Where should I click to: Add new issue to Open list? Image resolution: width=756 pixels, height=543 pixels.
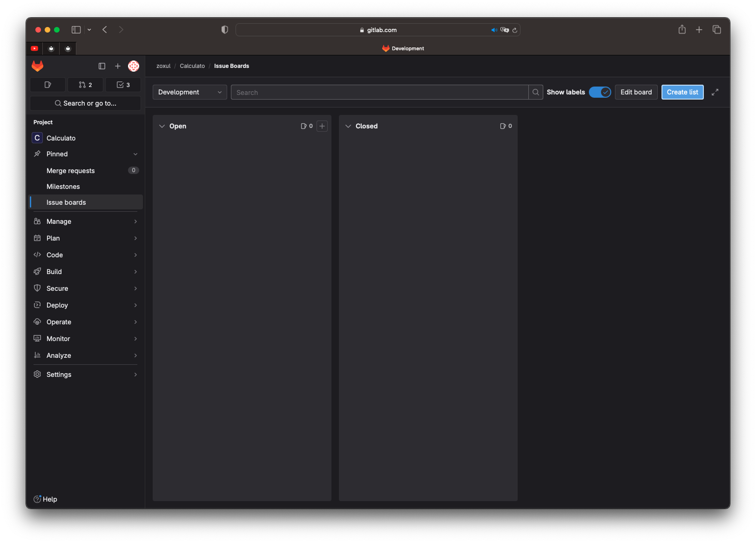pyautogui.click(x=322, y=126)
